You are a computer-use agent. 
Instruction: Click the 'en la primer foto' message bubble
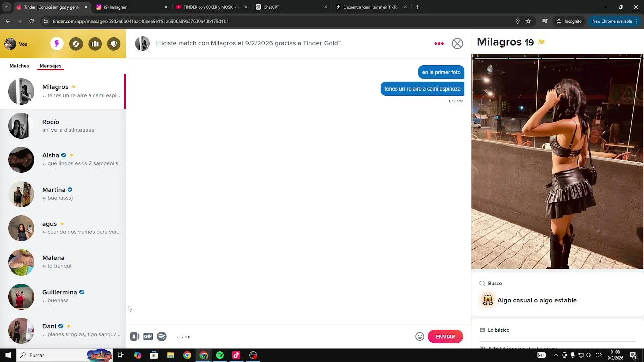[441, 72]
